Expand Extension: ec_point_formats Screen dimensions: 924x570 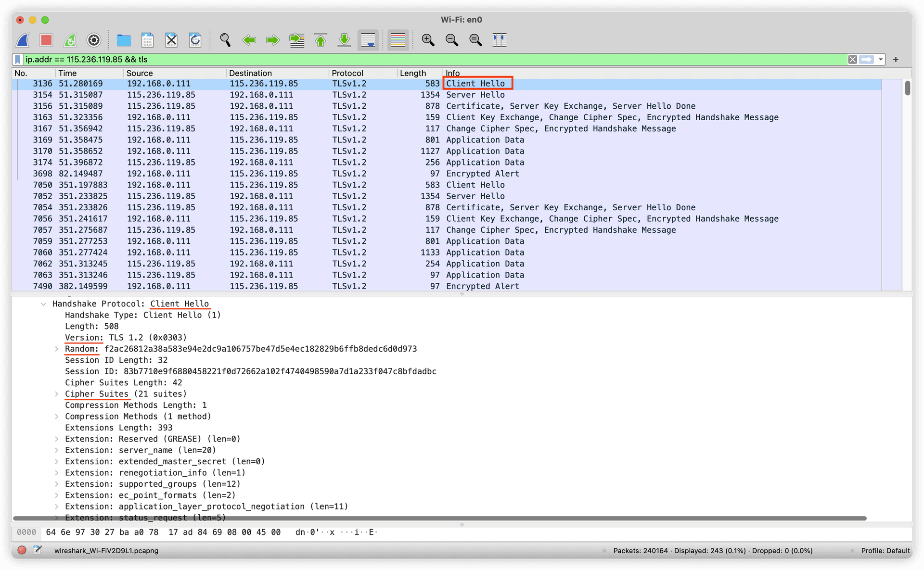[x=56, y=495]
